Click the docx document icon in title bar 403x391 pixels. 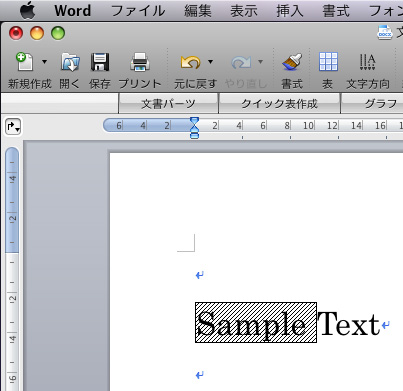point(385,33)
